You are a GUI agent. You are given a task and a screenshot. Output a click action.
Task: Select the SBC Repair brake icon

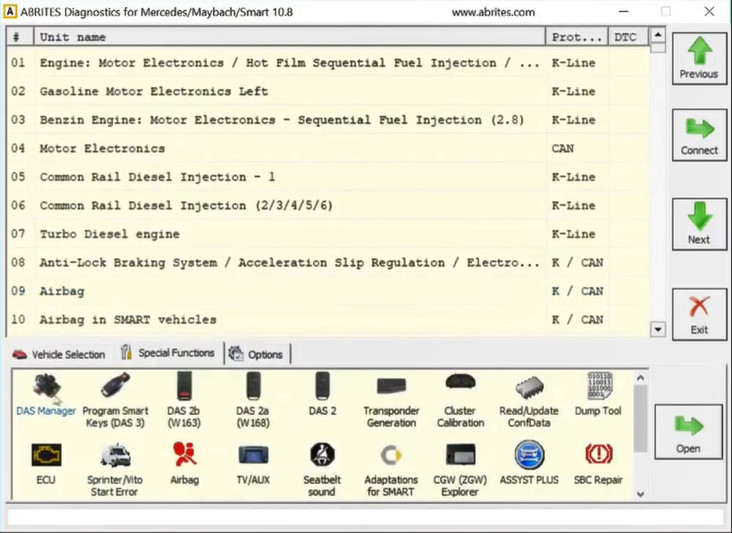tap(598, 464)
